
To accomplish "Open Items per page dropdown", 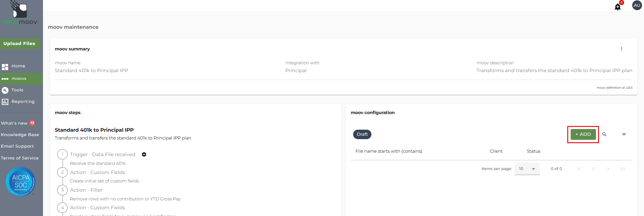I will pos(527,169).
